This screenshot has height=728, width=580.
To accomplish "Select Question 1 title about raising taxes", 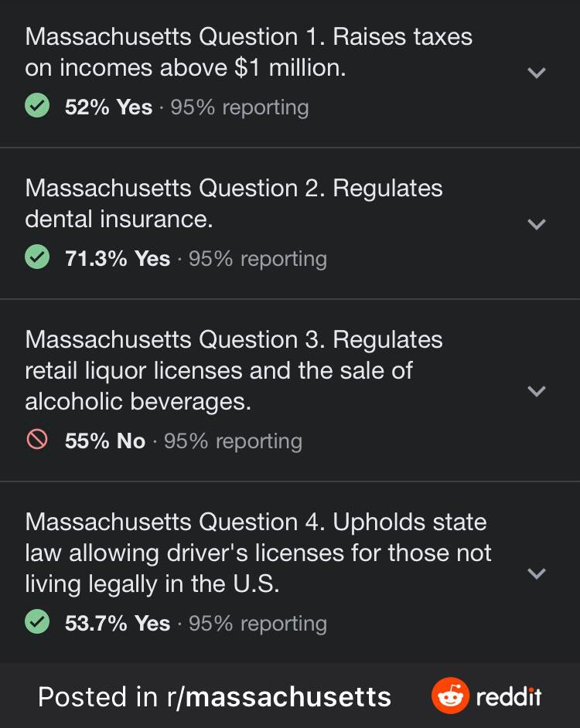I will (247, 52).
